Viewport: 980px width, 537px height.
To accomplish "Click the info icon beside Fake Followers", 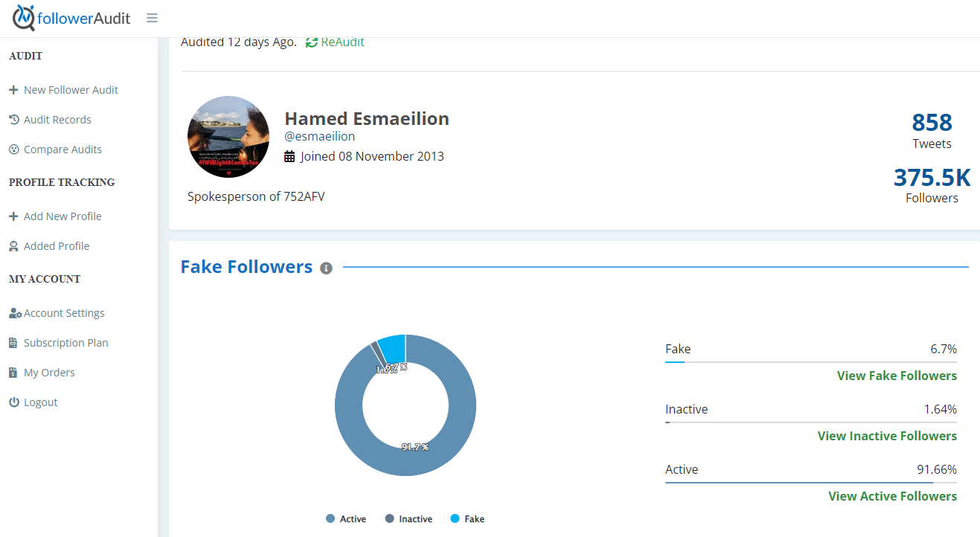I will pyautogui.click(x=326, y=268).
